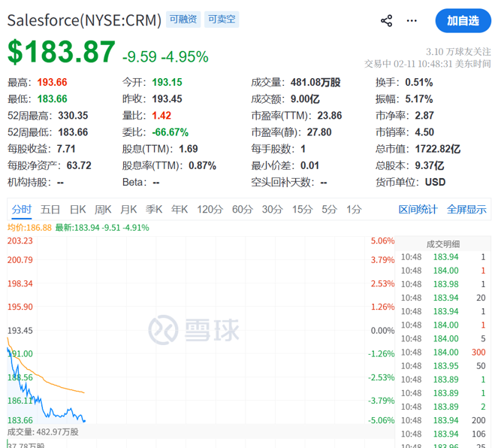This screenshot has width=501, height=448.
Task: Switch to 60分 interval tab
Action: (243, 210)
